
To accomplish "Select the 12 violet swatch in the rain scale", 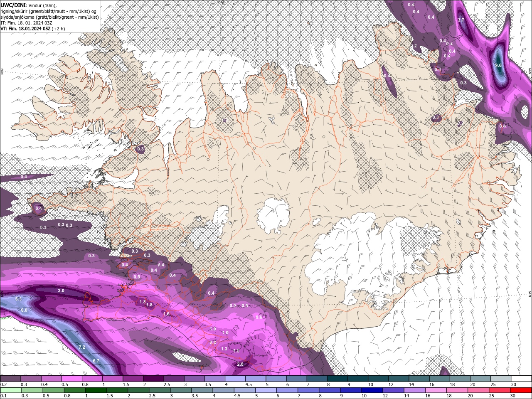I will (x=394, y=390).
